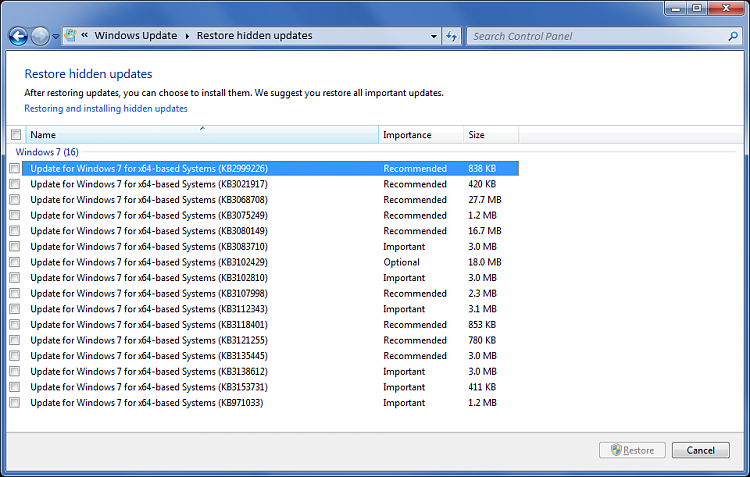The height and width of the screenshot is (477, 750).
Task: Go to Windows Update breadcrumb
Action: click(136, 35)
